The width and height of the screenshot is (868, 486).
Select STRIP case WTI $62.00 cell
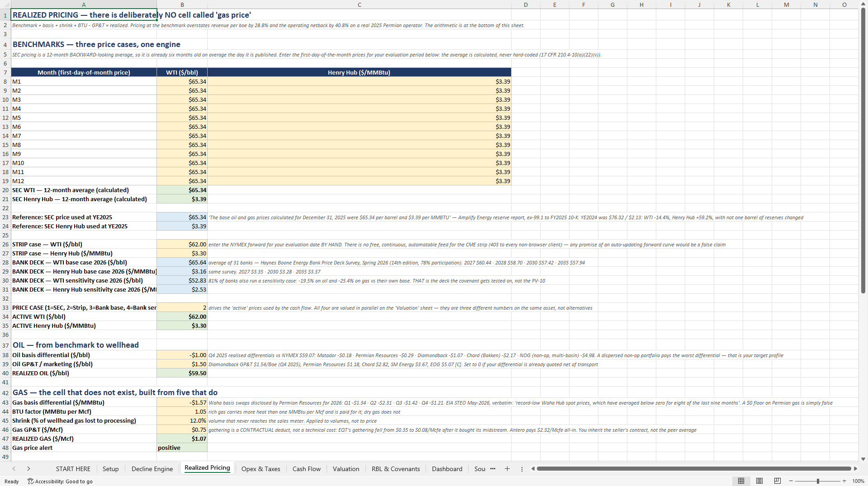(182, 244)
